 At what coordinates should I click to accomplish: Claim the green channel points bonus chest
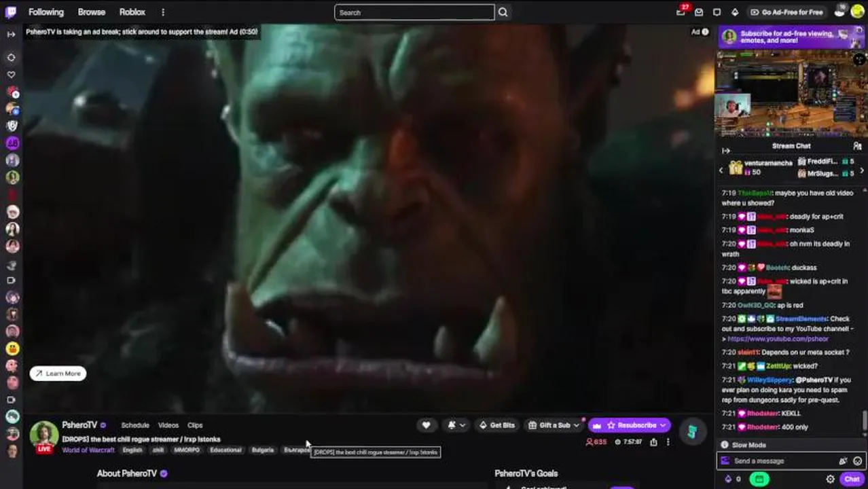click(x=759, y=479)
